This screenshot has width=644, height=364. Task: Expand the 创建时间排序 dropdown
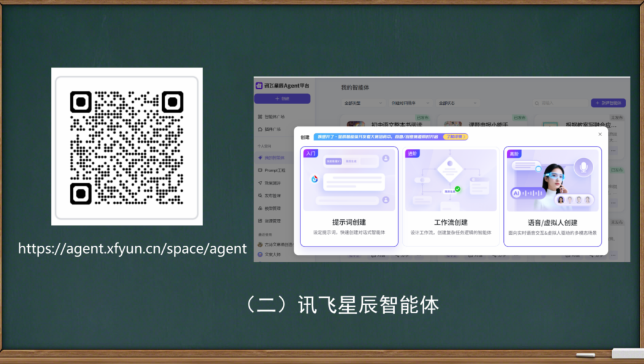click(x=409, y=103)
